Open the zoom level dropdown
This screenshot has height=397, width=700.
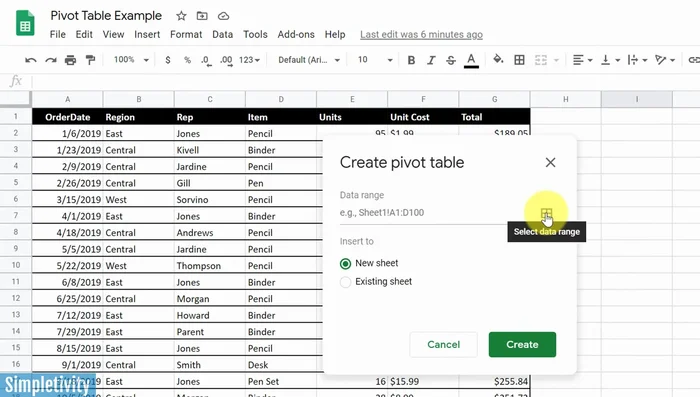(131, 60)
